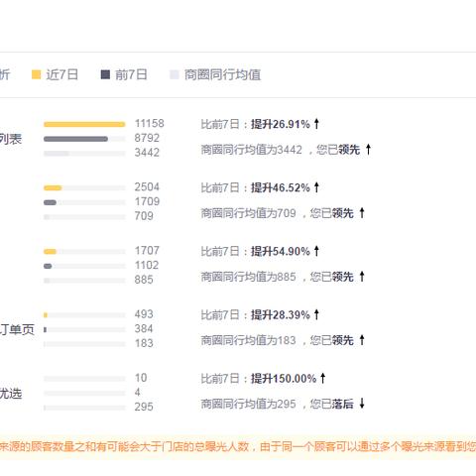This screenshot has width=476, height=476.
Task: Click the row label ending 列表
Action: tap(11, 139)
